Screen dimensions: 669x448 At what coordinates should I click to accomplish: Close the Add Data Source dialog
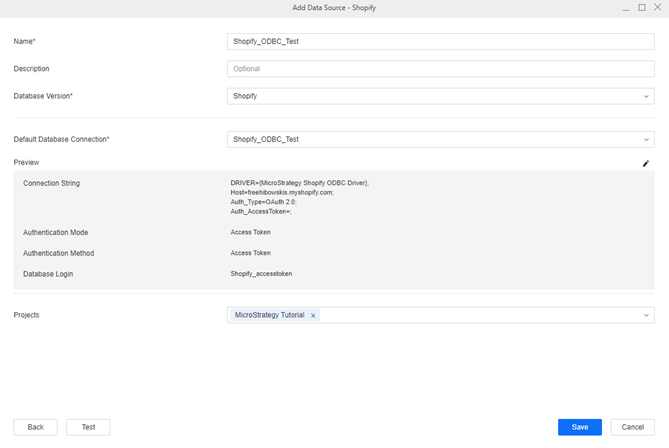[x=657, y=7]
